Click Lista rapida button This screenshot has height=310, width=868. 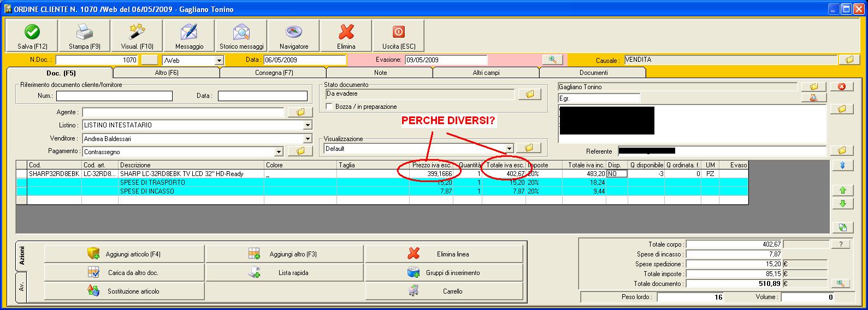coord(284,272)
